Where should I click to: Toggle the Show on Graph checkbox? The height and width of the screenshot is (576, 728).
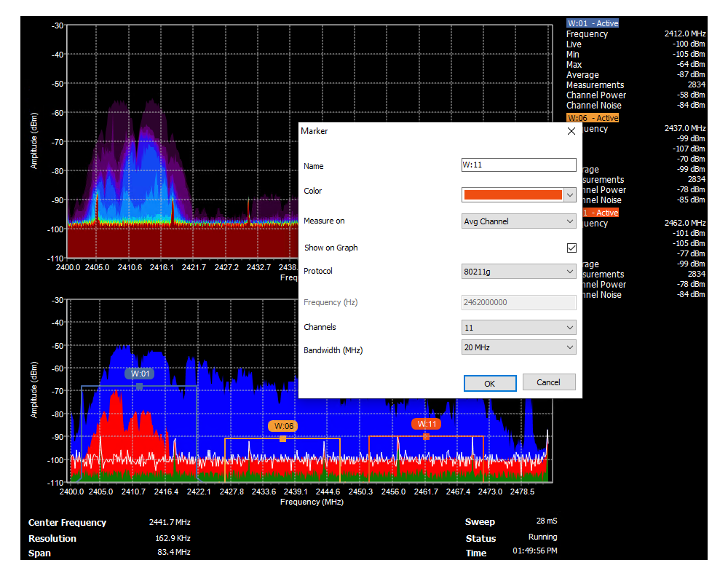[x=571, y=248]
